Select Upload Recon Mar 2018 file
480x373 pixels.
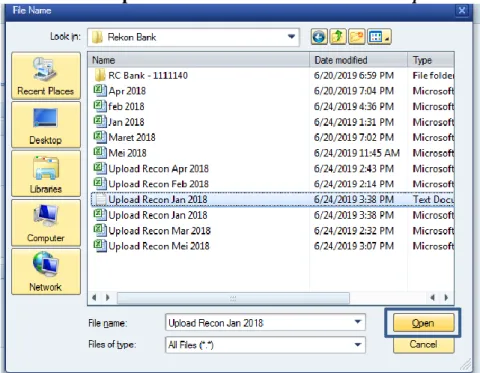pyautogui.click(x=152, y=231)
